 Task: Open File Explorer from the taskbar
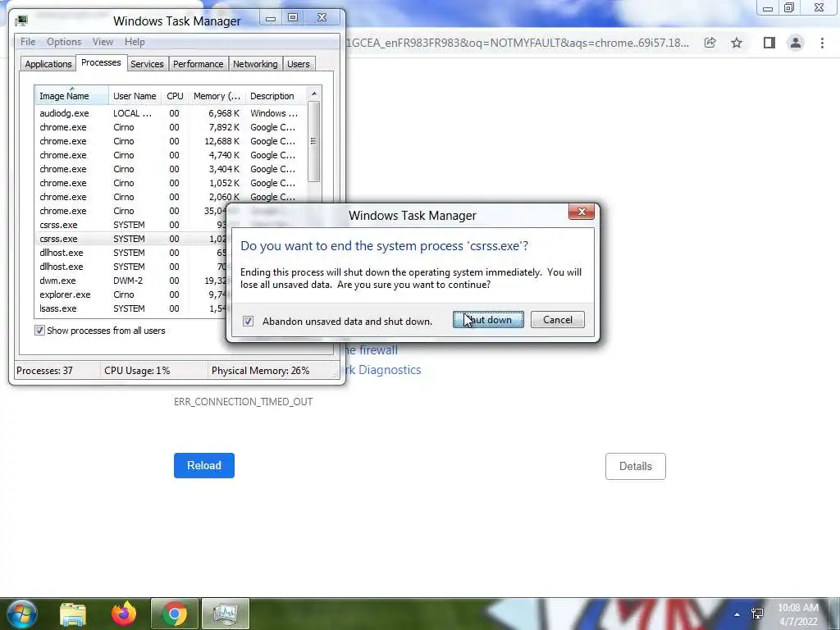click(73, 614)
